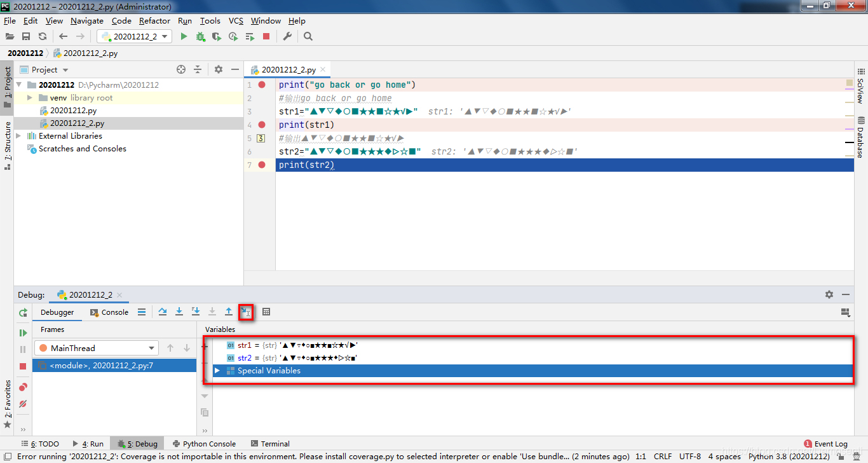The image size is (868, 463).
Task: Locate current file in Project tree
Action: point(181,69)
